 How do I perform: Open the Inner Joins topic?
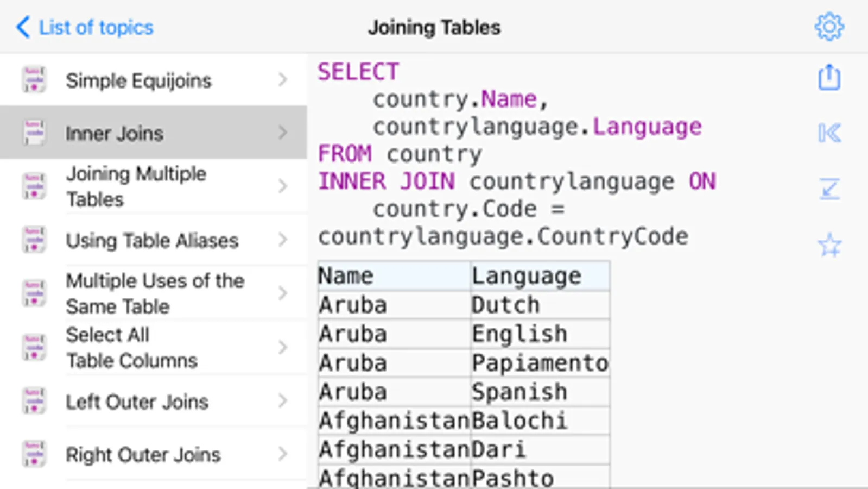(x=115, y=133)
